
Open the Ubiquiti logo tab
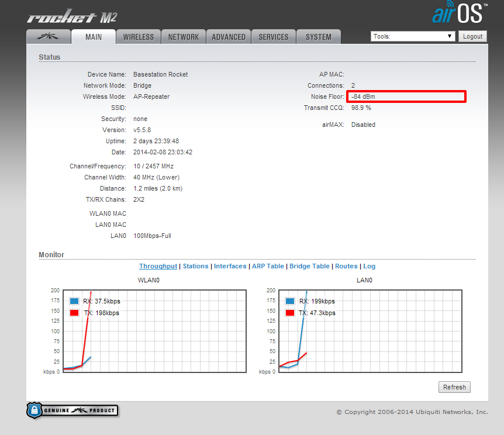click(49, 37)
